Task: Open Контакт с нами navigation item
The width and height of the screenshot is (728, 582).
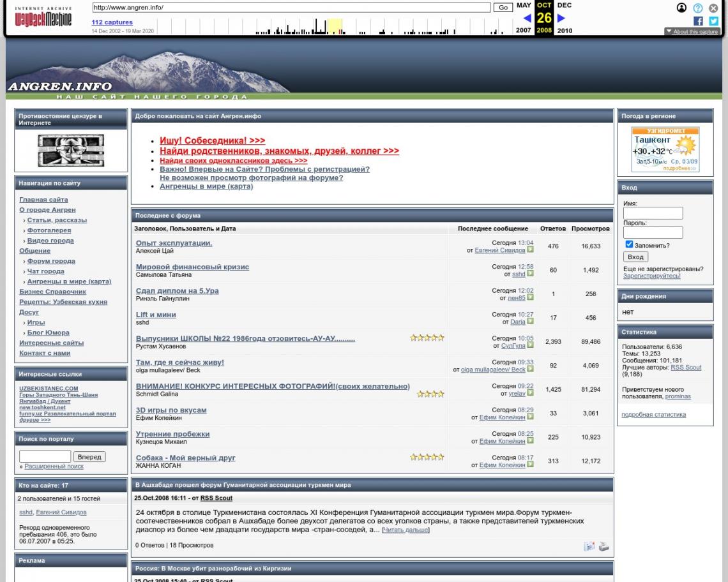Action: (x=45, y=353)
